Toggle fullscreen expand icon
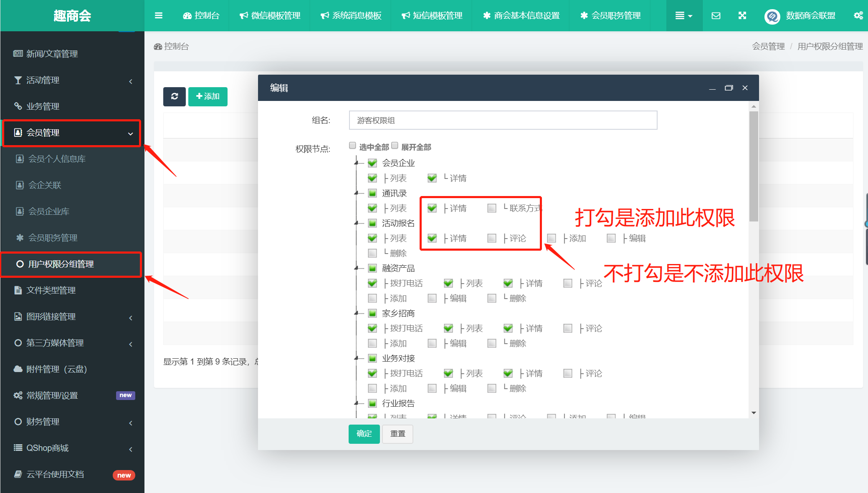 pos(742,15)
